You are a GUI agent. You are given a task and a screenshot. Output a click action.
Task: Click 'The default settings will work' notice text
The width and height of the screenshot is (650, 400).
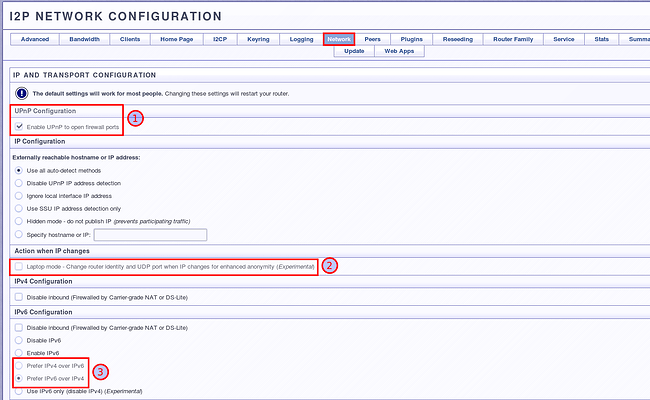pos(97,94)
